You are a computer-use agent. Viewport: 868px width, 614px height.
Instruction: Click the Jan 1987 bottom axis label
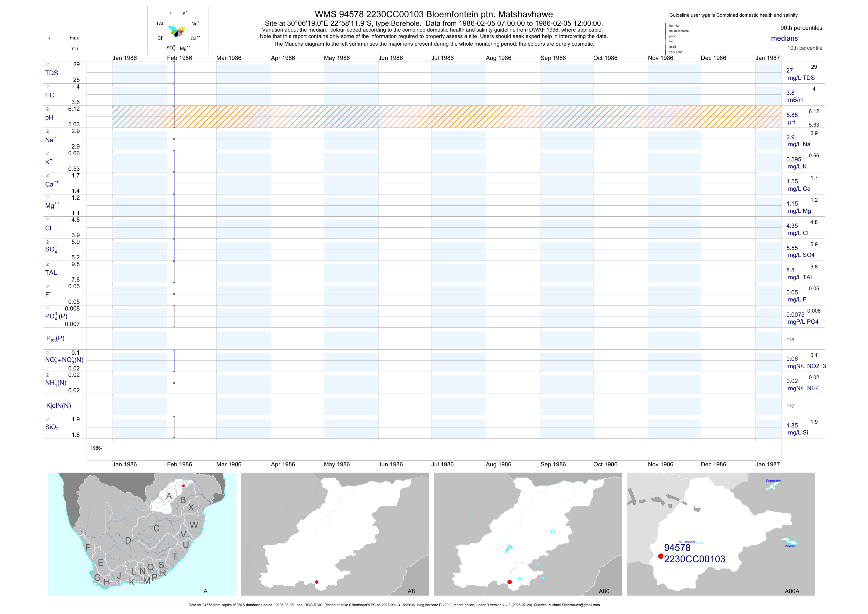click(x=767, y=465)
